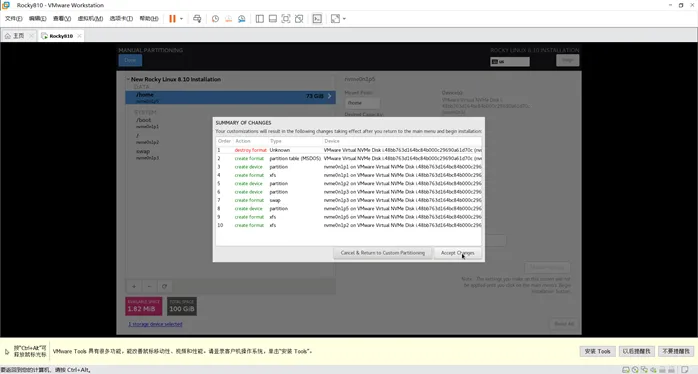Image resolution: width=698 pixels, height=374 pixels.
Task: Take a snapshot with the clock icon
Action: pos(215,19)
